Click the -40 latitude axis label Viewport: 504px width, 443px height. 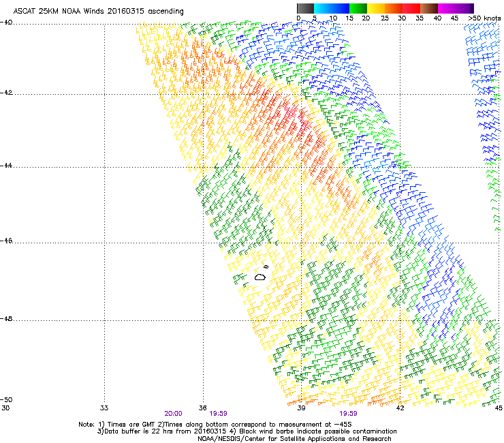(6, 22)
